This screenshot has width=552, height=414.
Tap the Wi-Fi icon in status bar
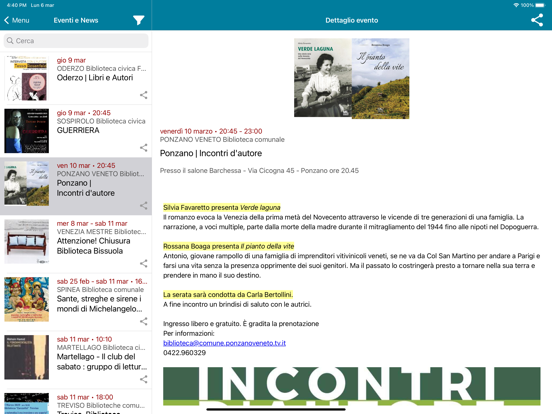click(x=516, y=5)
